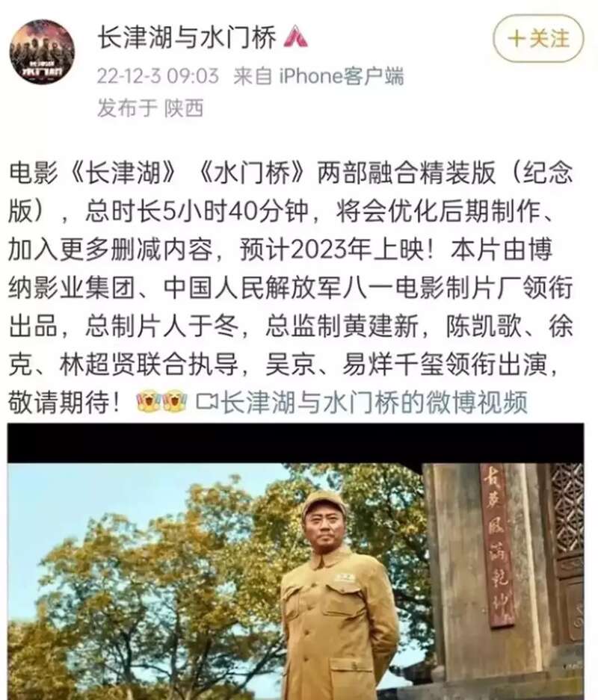Screen dimensions: 598x700
Task: Click the 来自 iPhone客户端 source label
Action: tap(318, 76)
